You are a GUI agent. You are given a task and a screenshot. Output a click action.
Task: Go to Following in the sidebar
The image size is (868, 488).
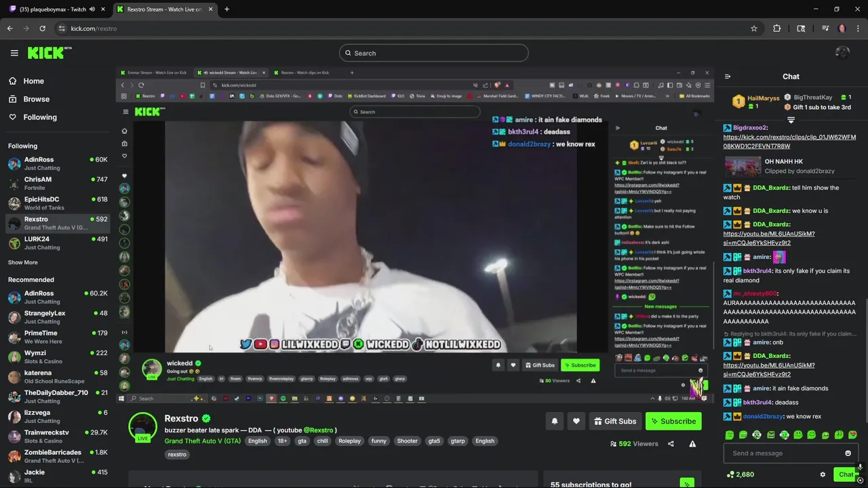coord(33,117)
